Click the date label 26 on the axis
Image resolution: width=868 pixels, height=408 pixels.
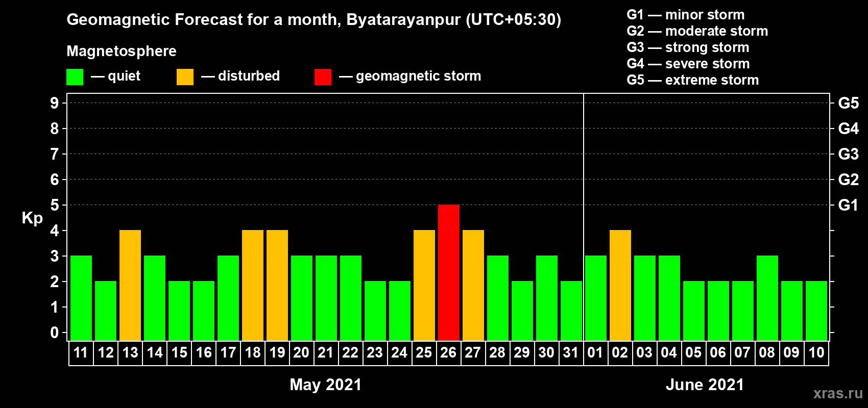[448, 352]
